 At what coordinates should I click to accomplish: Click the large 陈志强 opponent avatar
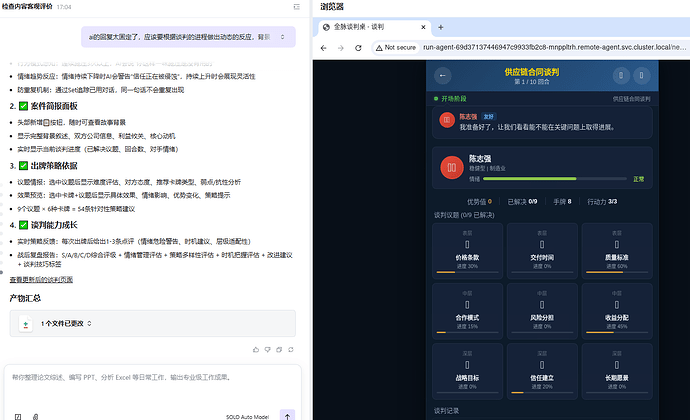pos(451,167)
